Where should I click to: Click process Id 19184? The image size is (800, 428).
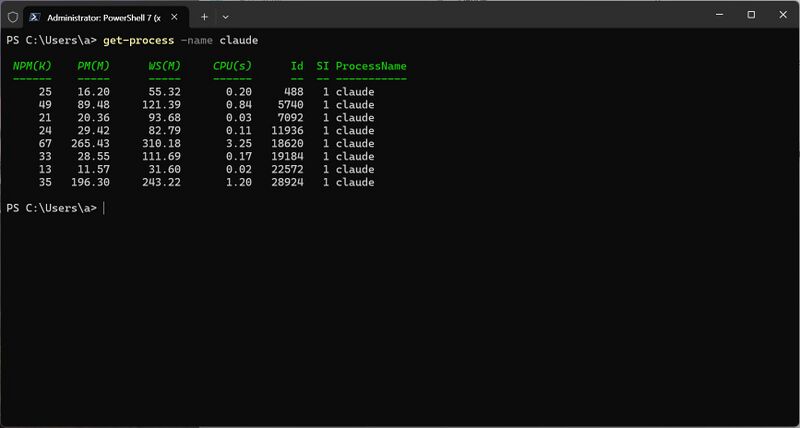click(287, 157)
